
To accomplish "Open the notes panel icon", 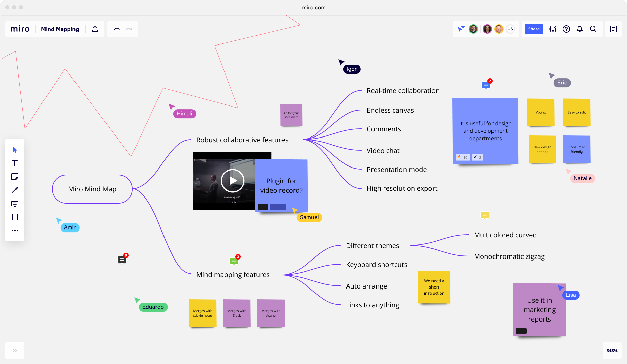I will [x=614, y=29].
